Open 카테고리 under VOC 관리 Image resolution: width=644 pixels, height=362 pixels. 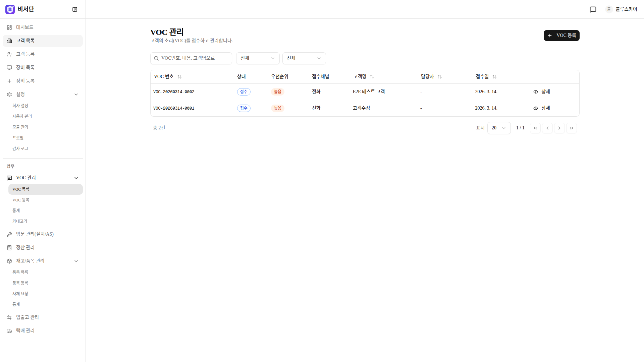coord(46,222)
